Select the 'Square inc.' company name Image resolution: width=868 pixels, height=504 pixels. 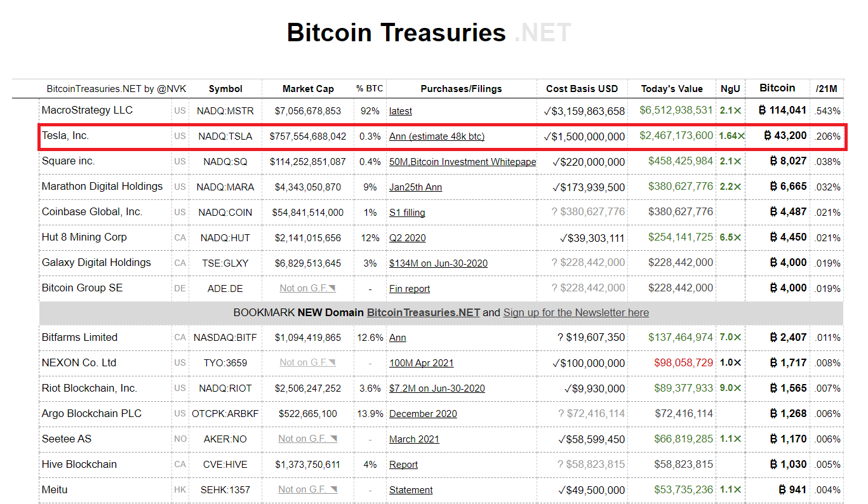coord(68,161)
